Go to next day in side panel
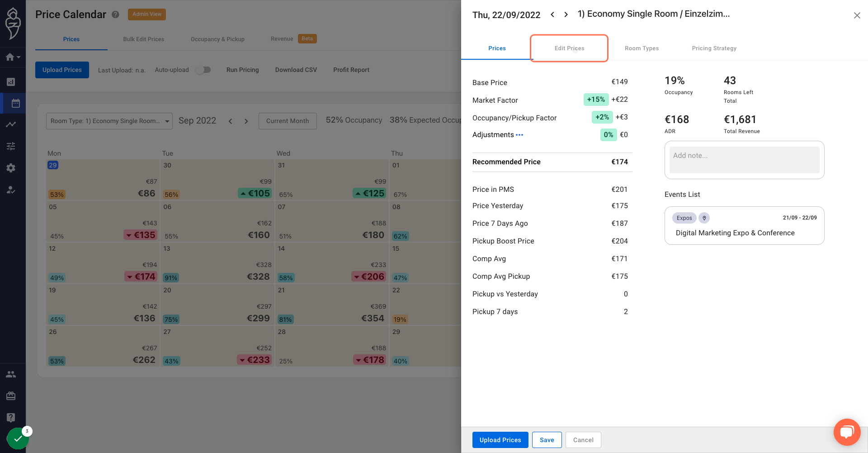 pos(566,14)
